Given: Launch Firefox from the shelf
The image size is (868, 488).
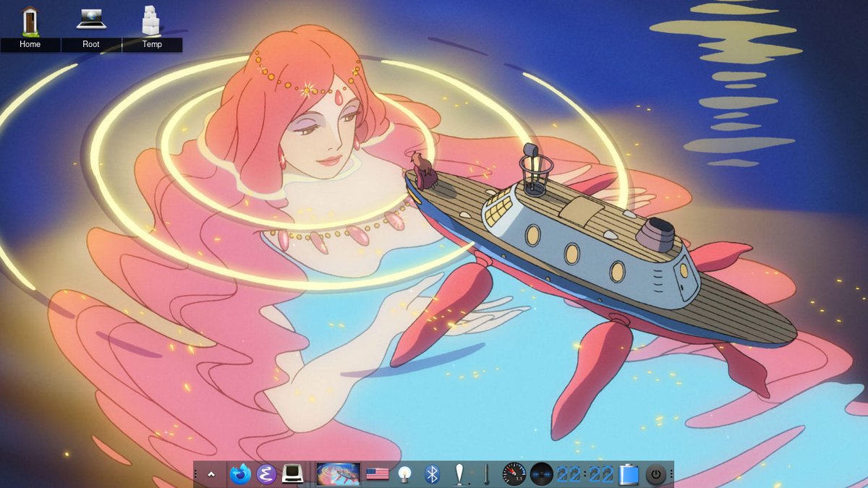Looking at the screenshot, I should [x=239, y=474].
